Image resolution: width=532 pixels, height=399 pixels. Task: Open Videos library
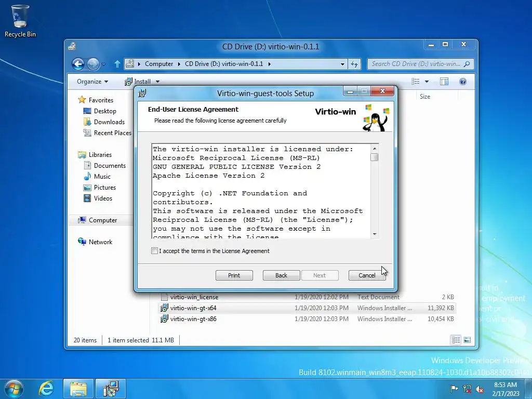pos(103,198)
